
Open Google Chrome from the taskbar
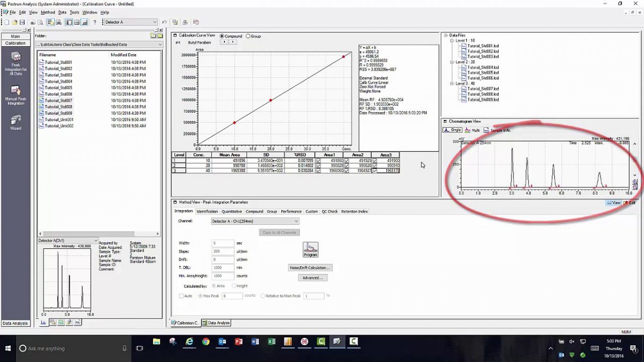(206, 341)
